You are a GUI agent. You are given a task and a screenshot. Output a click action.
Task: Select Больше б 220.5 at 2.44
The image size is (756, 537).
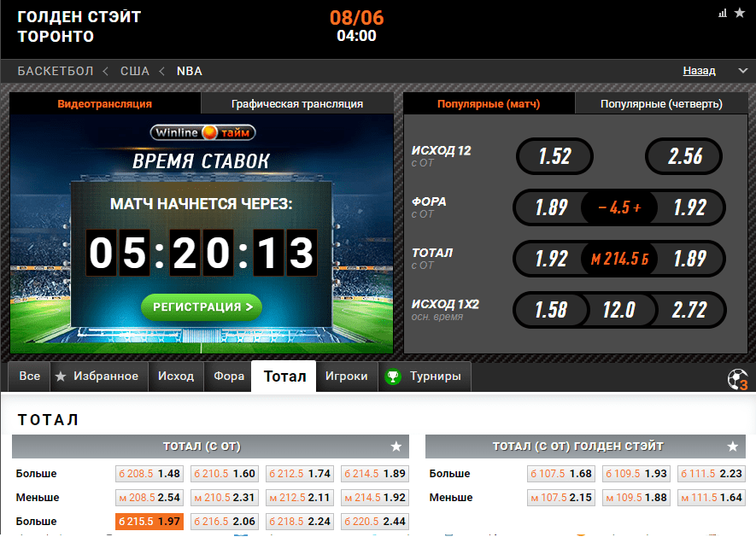(375, 522)
